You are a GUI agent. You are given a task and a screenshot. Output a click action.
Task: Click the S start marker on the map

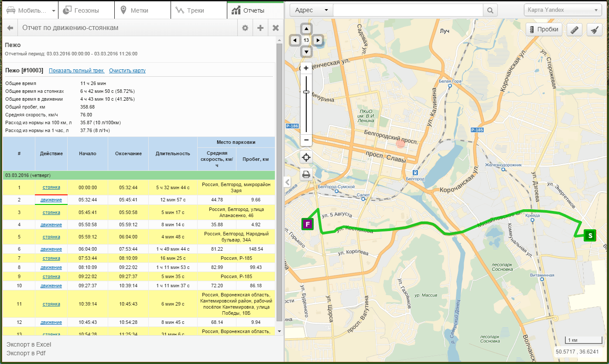590,235
